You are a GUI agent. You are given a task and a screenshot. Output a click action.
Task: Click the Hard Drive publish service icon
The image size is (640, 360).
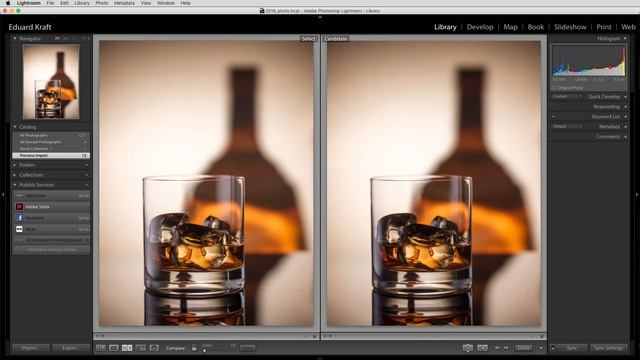click(x=19, y=196)
